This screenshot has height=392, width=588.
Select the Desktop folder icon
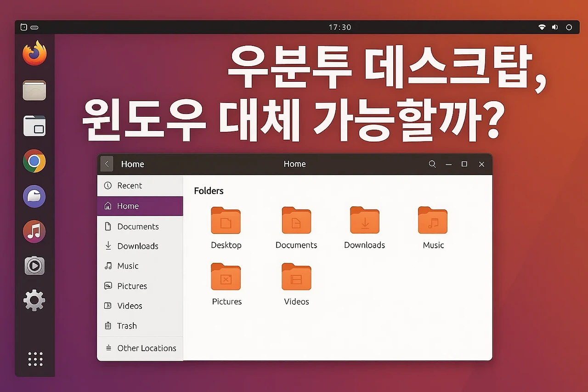226,221
